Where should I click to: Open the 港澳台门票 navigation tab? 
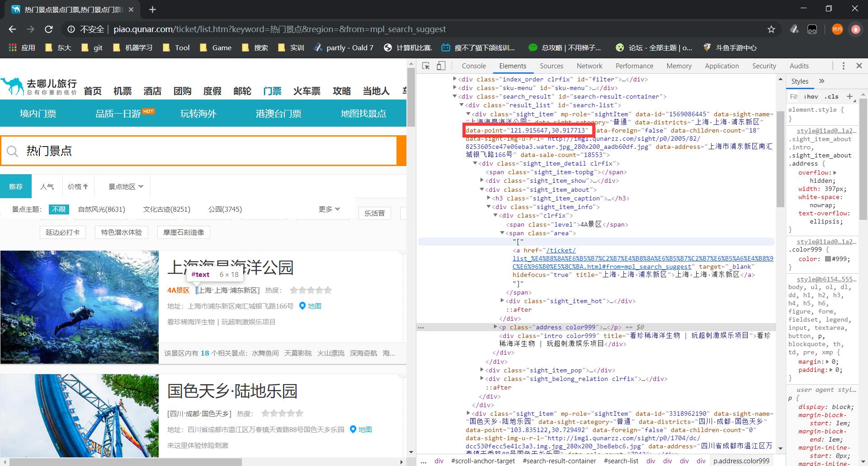click(x=278, y=114)
